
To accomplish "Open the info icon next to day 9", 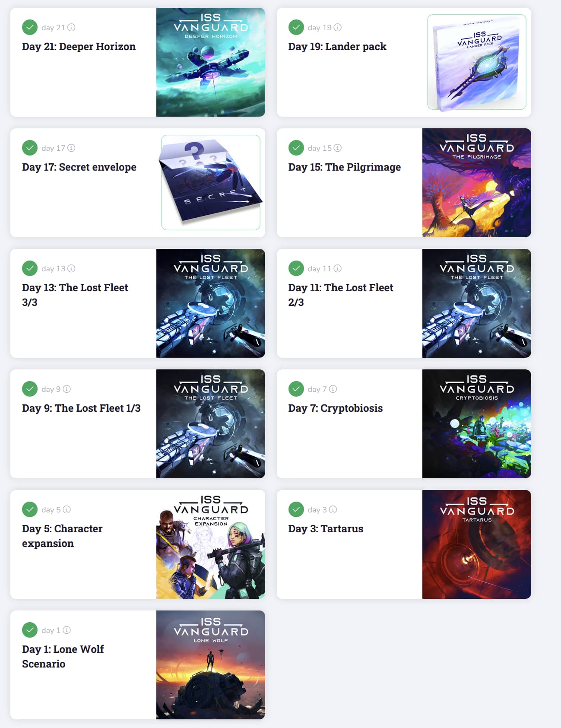I will point(67,389).
